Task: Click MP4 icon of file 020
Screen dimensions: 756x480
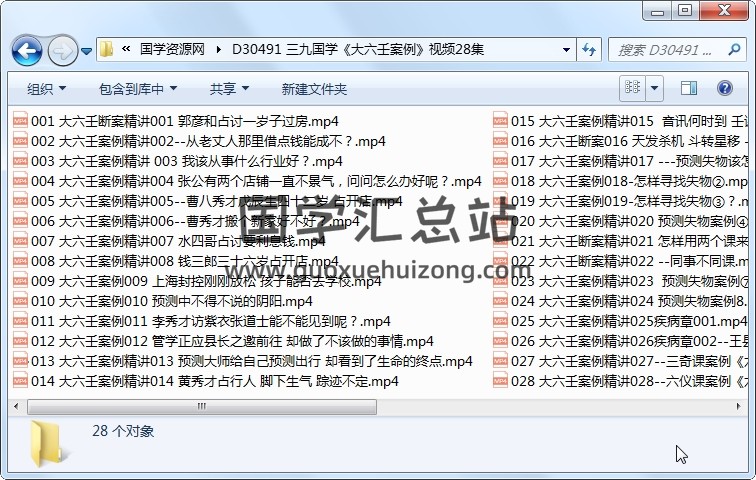Action: [x=500, y=221]
